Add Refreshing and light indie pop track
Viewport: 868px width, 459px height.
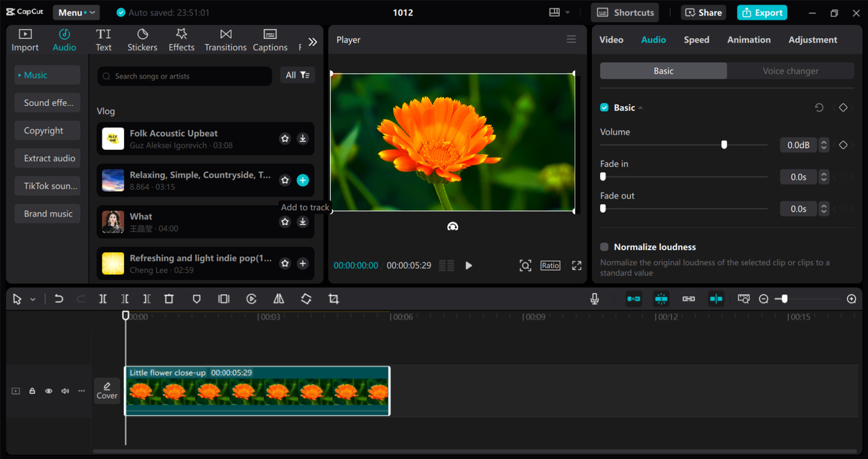(303, 263)
